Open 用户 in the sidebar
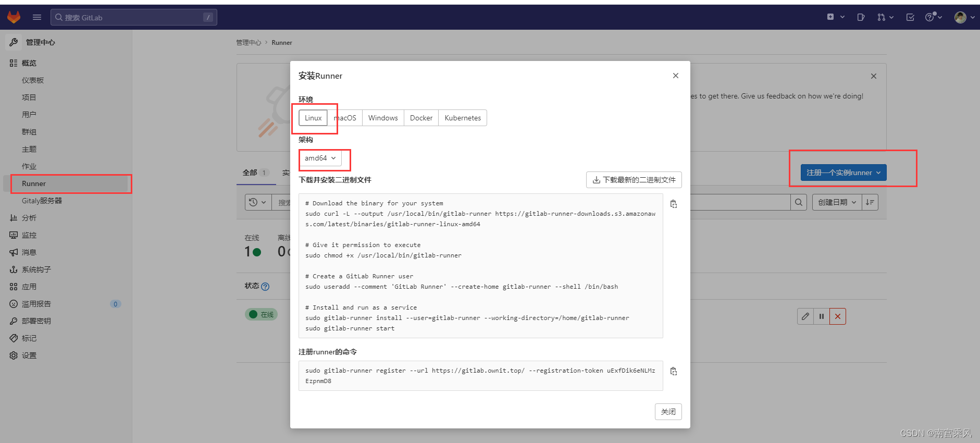The width and height of the screenshot is (980, 443). tap(29, 115)
